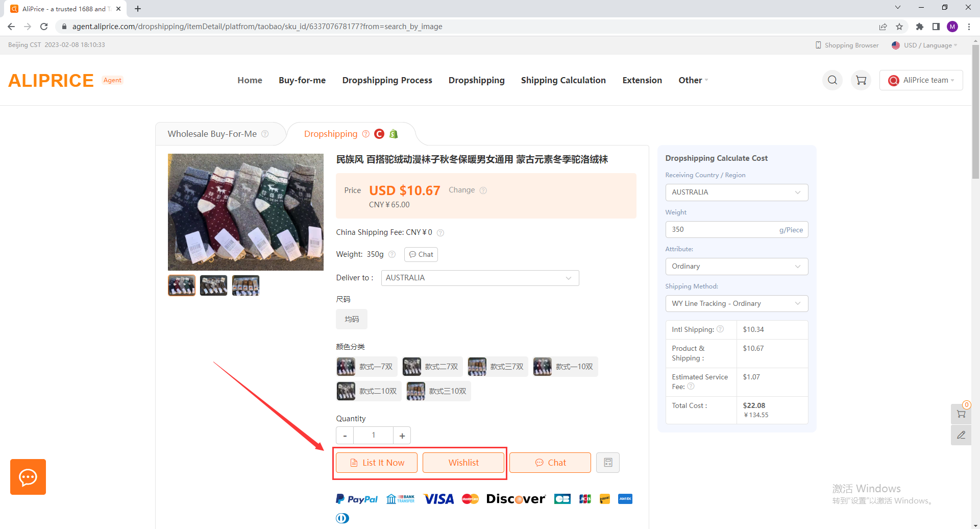Open the browser side panel icon
The width and height of the screenshot is (980, 529).
coord(936,27)
